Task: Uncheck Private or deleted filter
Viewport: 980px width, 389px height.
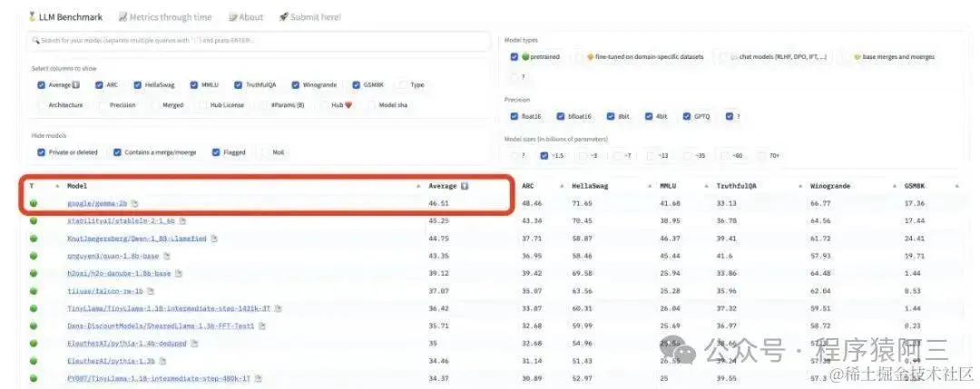Action: coord(41,152)
